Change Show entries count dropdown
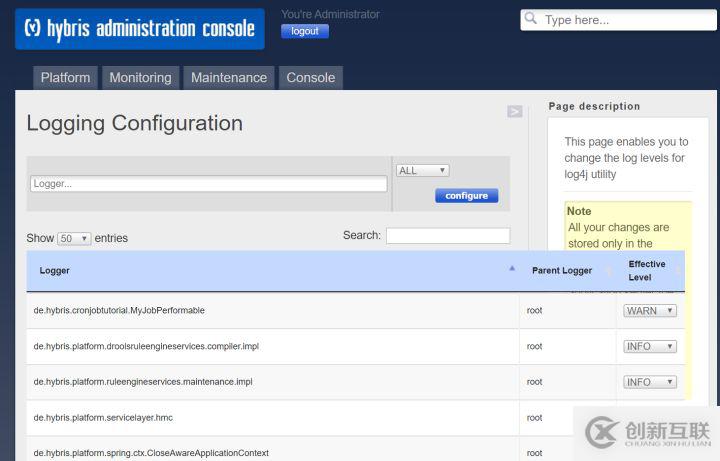 point(74,238)
